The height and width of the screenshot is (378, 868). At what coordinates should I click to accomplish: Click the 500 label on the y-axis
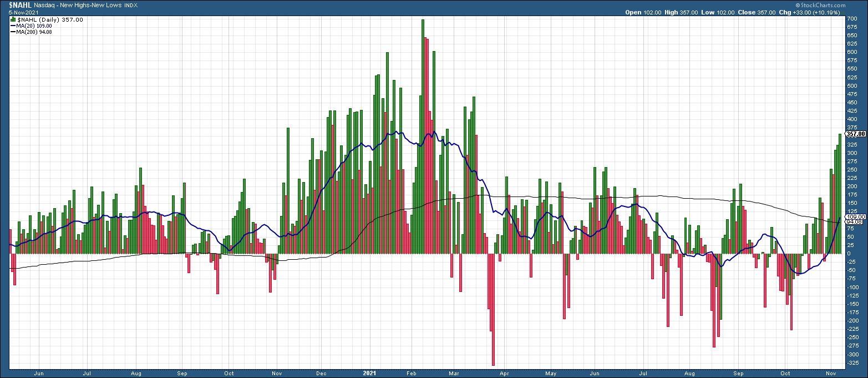point(851,85)
